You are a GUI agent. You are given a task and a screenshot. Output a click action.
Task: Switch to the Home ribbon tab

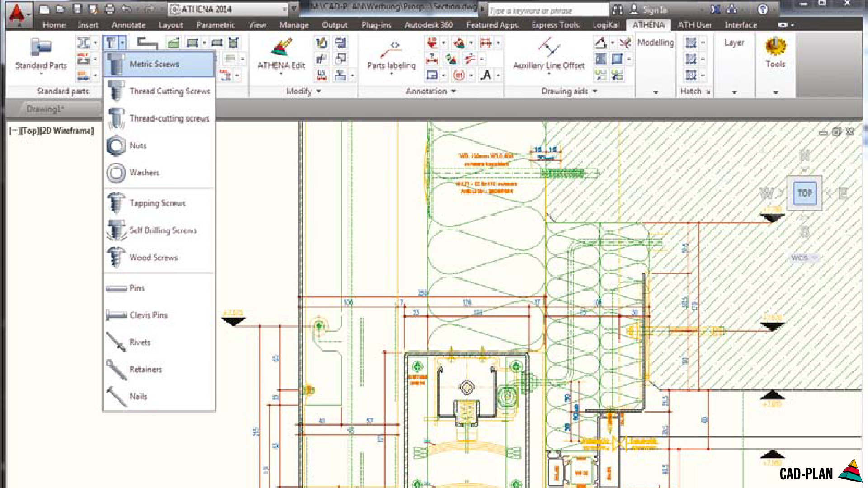point(54,25)
